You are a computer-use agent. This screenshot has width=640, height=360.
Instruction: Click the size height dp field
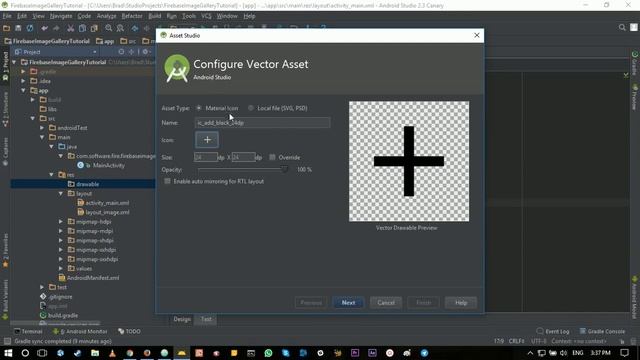point(243,157)
